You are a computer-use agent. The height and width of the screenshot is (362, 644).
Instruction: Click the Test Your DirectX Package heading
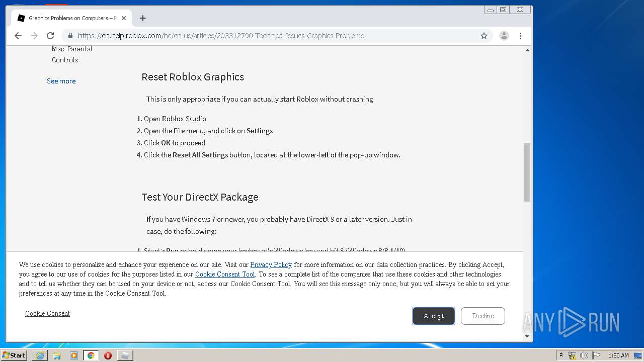pyautogui.click(x=200, y=197)
